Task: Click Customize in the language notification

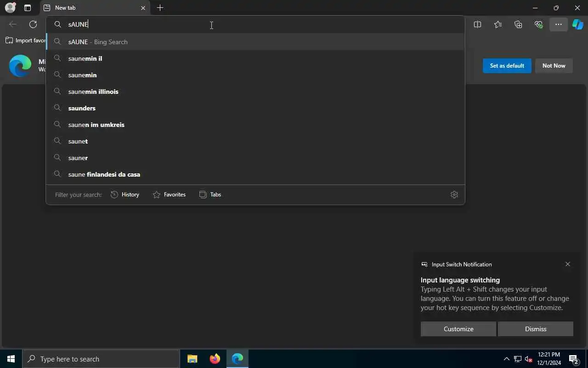Action: pos(458,329)
